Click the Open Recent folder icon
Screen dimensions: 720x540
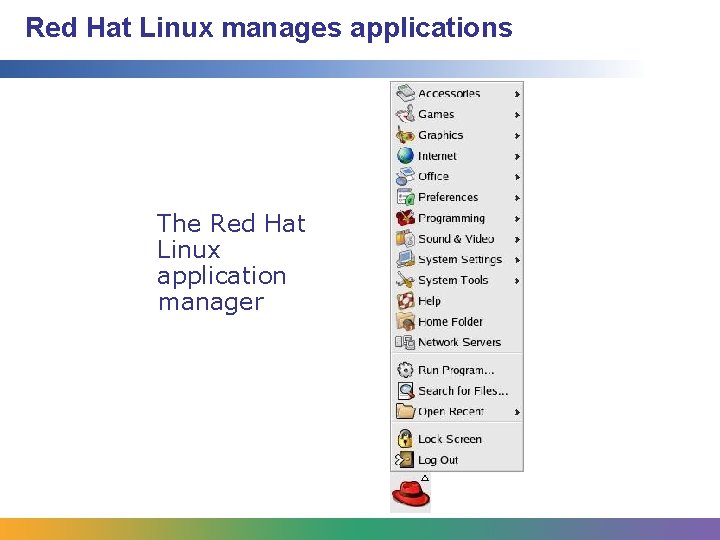405,411
